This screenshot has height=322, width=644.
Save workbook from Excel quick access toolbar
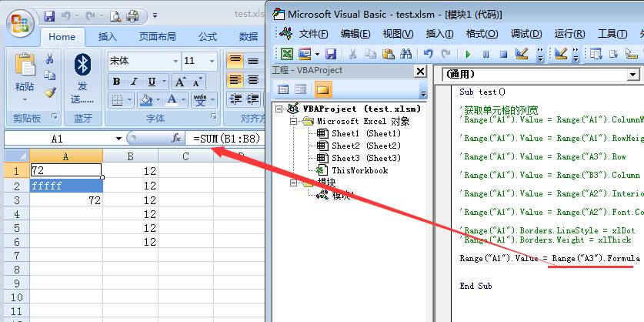coord(49,16)
